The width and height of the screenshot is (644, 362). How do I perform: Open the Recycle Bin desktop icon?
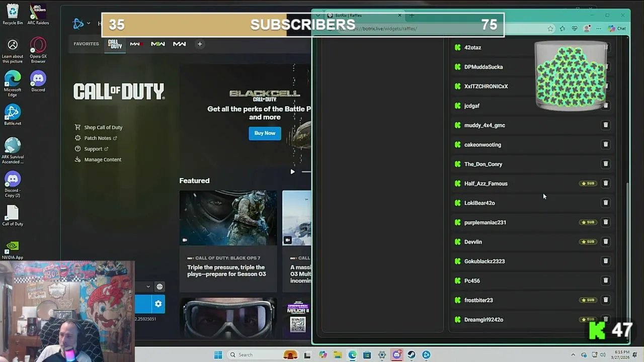pos(13,14)
